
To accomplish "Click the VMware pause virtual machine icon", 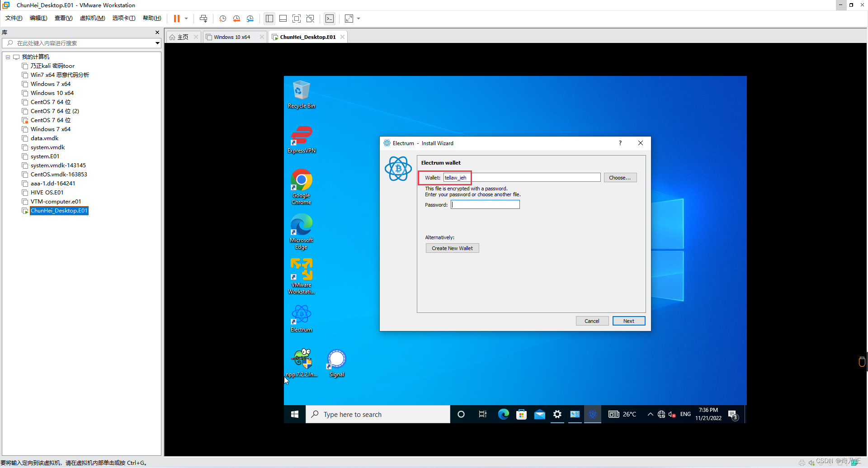I will 177,19.
